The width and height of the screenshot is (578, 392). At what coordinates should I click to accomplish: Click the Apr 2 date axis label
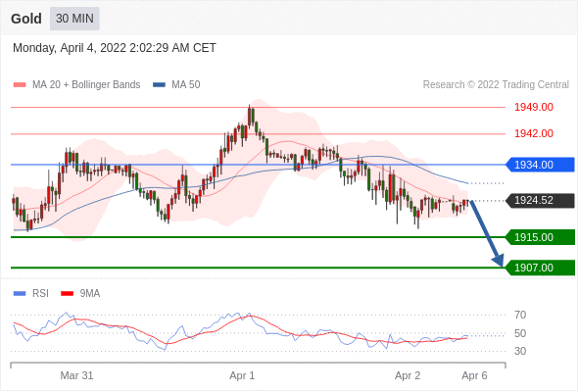point(408,375)
